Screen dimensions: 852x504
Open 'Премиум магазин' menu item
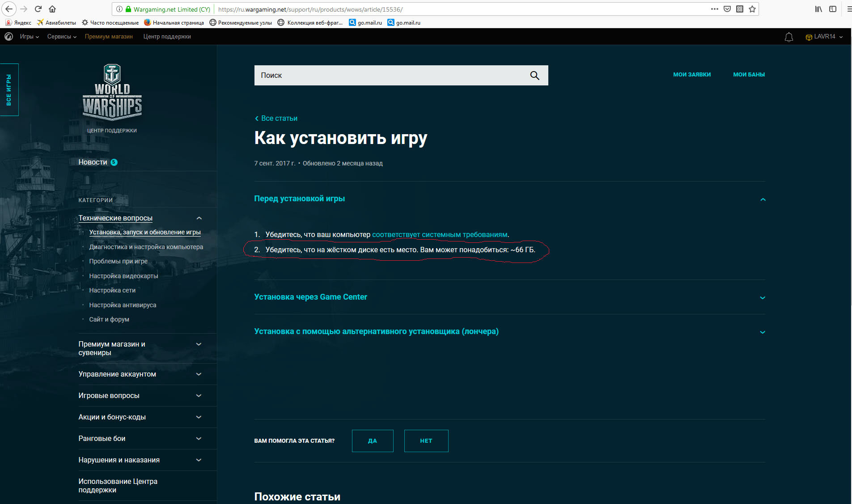click(109, 37)
